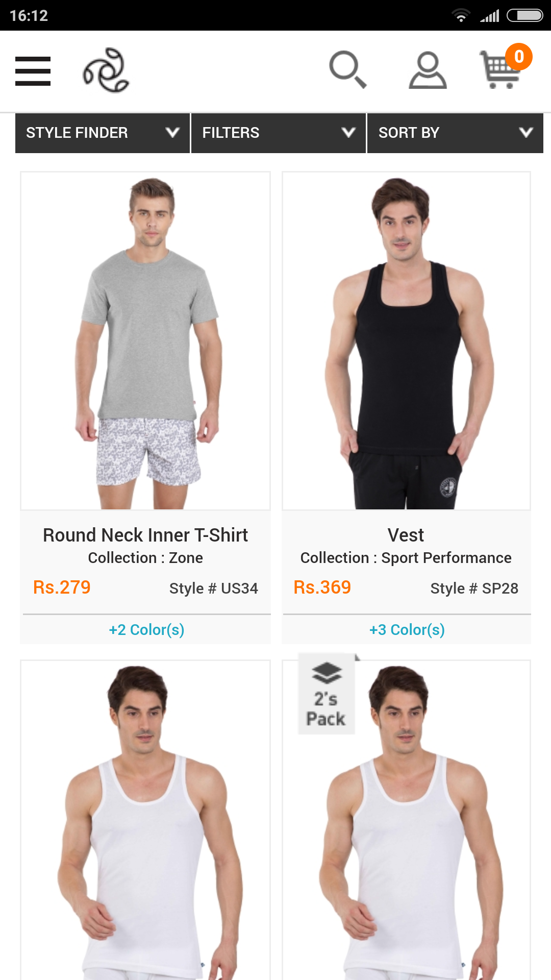Tap the Wi-Fi status bar icon

(461, 16)
